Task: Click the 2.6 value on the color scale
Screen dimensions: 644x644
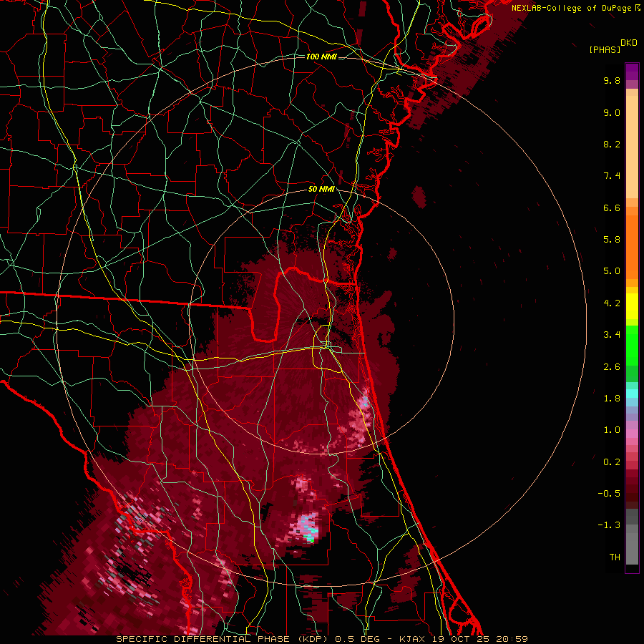Action: click(x=612, y=367)
